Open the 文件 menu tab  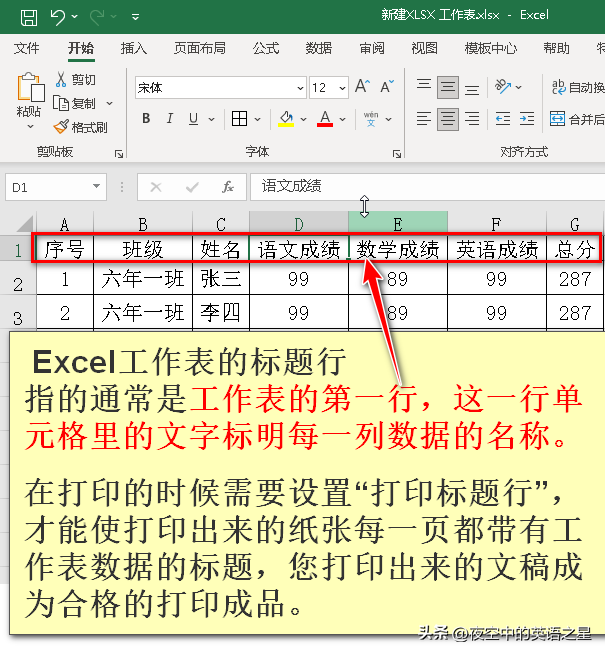26,48
